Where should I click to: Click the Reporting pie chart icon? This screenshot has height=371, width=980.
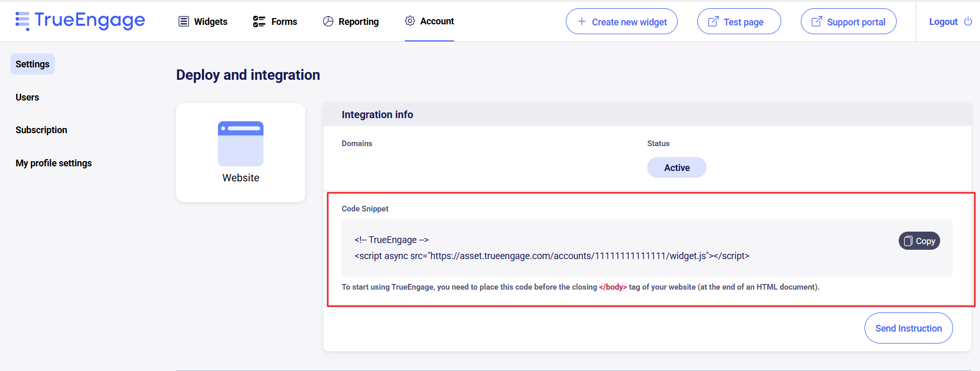coord(328,21)
